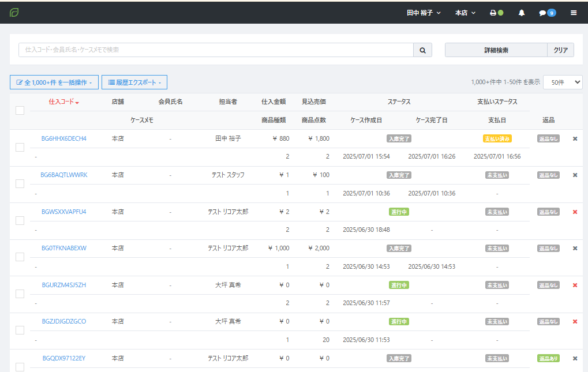Open the 履歴エクスポート menu

[134, 82]
